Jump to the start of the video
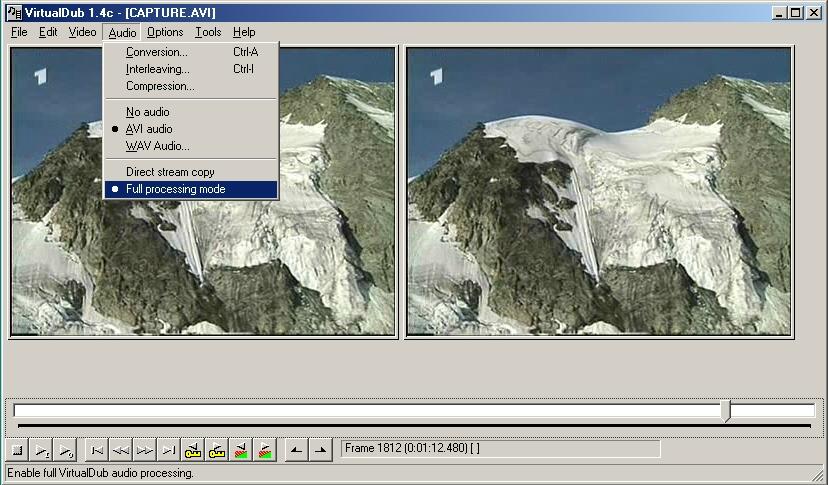 97,450
